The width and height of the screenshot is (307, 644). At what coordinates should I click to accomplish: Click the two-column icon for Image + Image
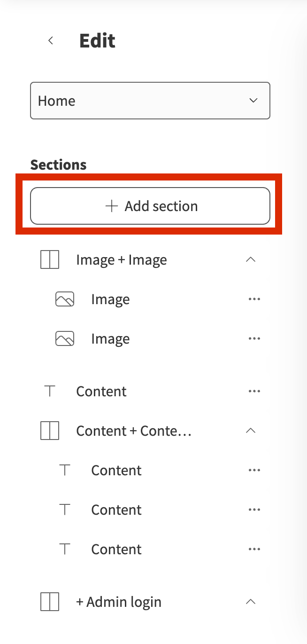[50, 259]
